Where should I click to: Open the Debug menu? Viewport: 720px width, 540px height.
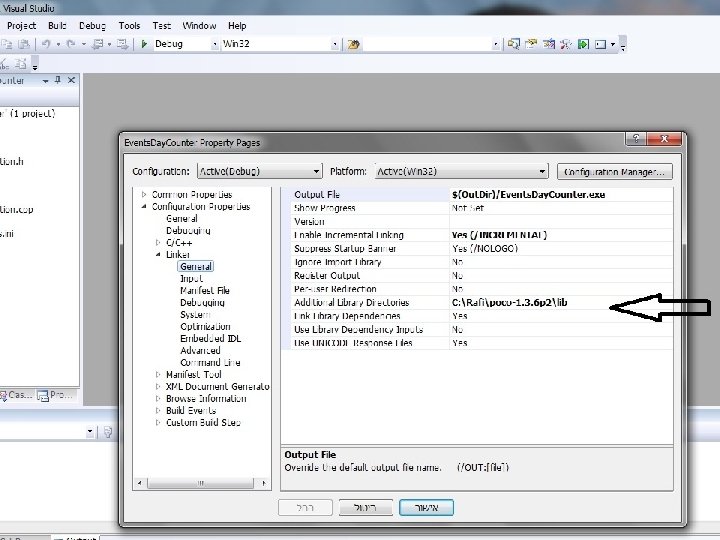coord(92,26)
